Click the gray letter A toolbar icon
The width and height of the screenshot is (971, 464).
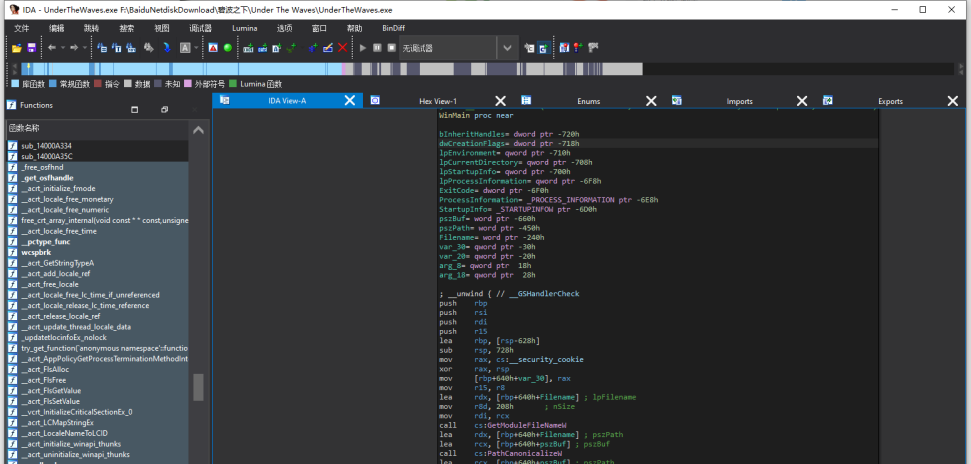click(185, 48)
